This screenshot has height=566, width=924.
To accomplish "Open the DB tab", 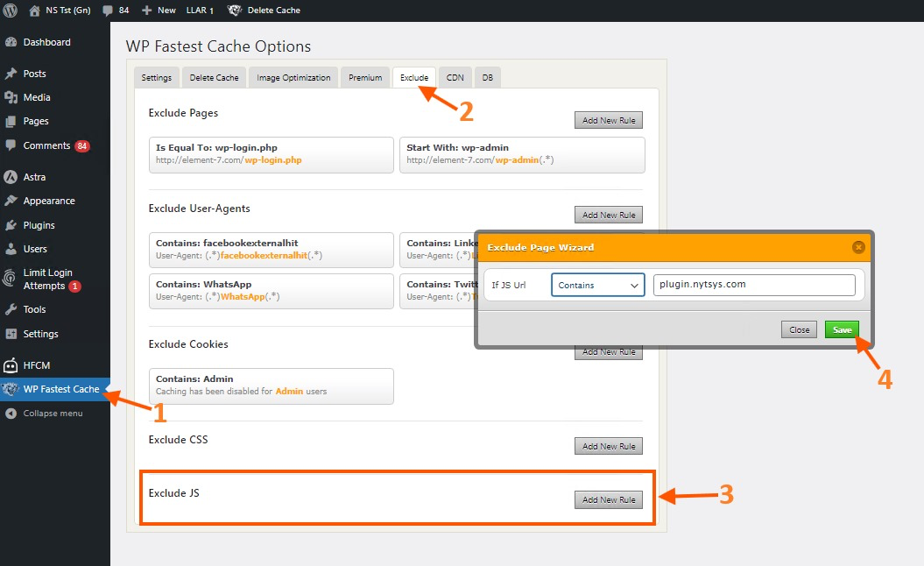I will 487,78.
